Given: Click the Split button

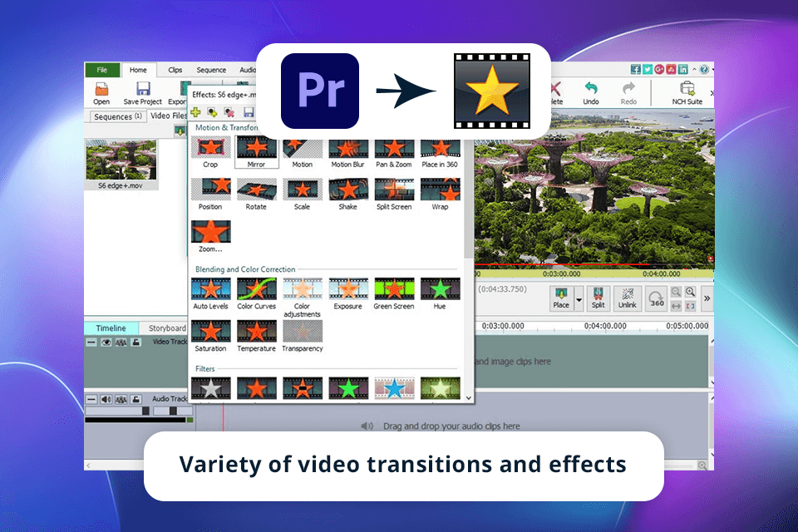Looking at the screenshot, I should (598, 299).
